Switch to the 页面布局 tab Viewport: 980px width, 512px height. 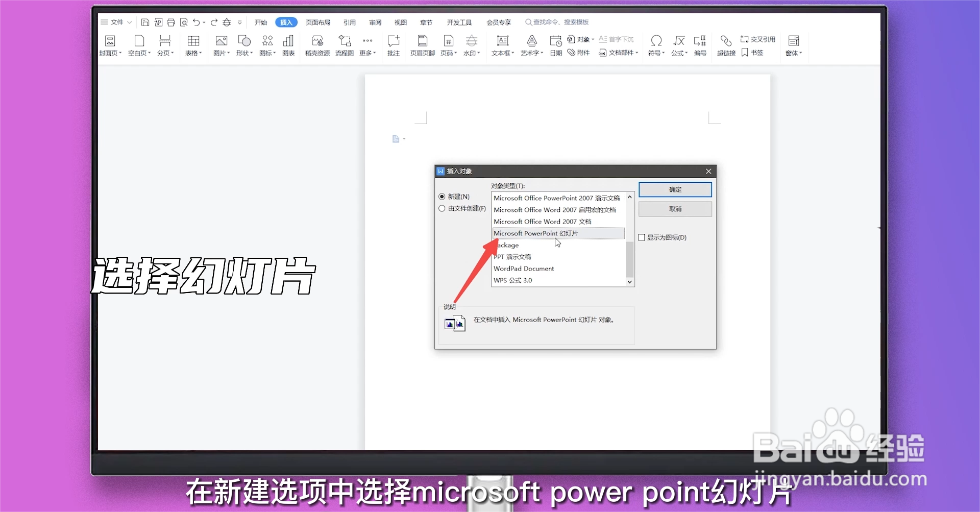(318, 22)
